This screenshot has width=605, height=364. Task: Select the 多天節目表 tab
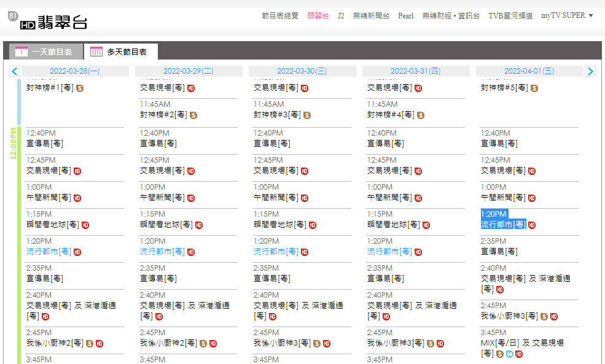121,52
